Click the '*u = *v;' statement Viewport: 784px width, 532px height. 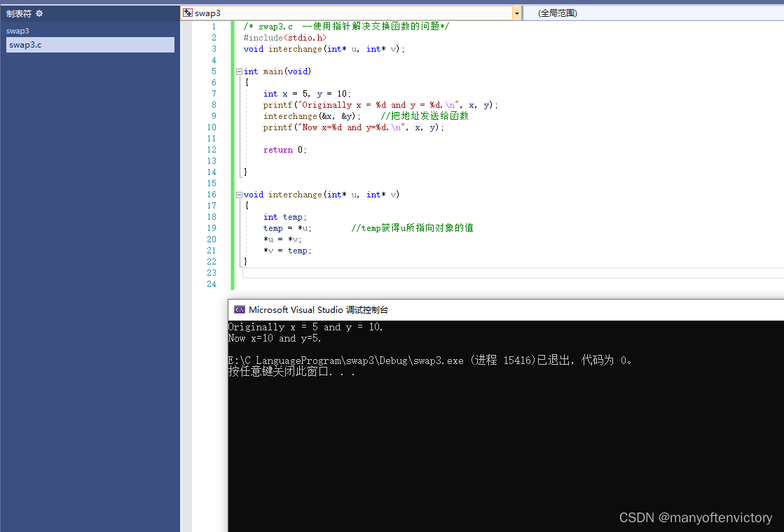click(282, 240)
